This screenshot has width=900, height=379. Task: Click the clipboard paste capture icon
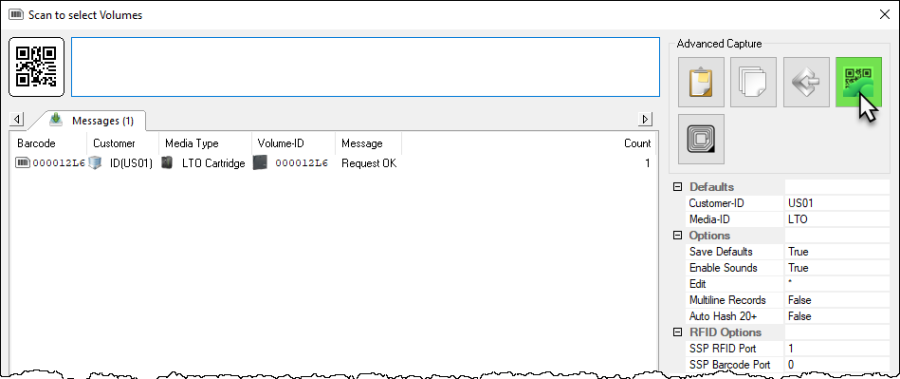point(700,82)
